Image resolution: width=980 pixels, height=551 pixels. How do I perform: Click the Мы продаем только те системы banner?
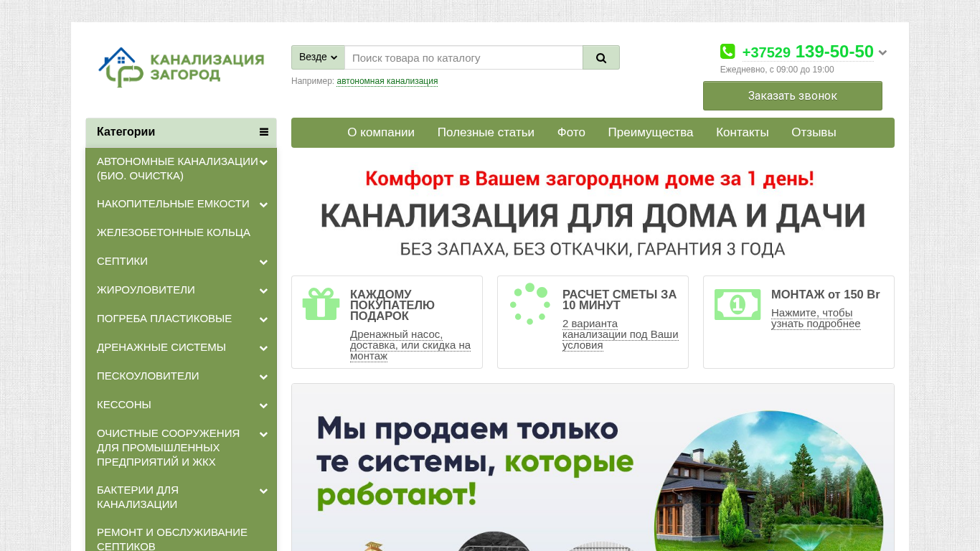click(x=593, y=467)
